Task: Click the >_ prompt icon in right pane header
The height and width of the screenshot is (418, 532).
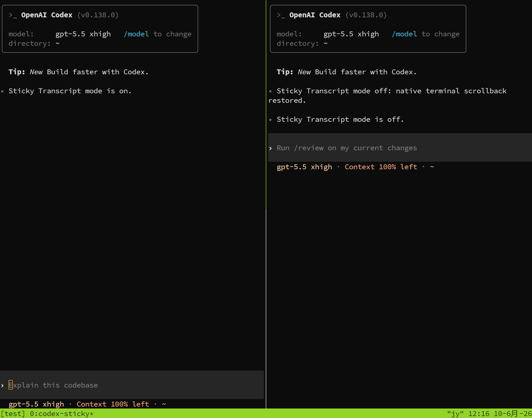Action: tap(281, 15)
